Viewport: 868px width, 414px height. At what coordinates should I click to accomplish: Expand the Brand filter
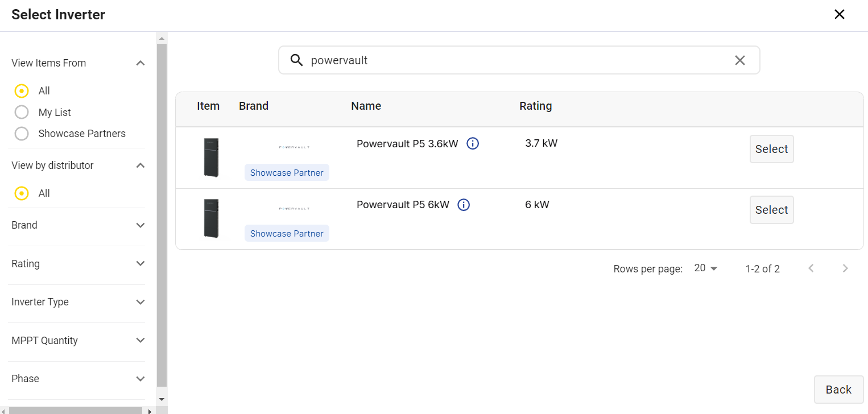[x=140, y=225]
